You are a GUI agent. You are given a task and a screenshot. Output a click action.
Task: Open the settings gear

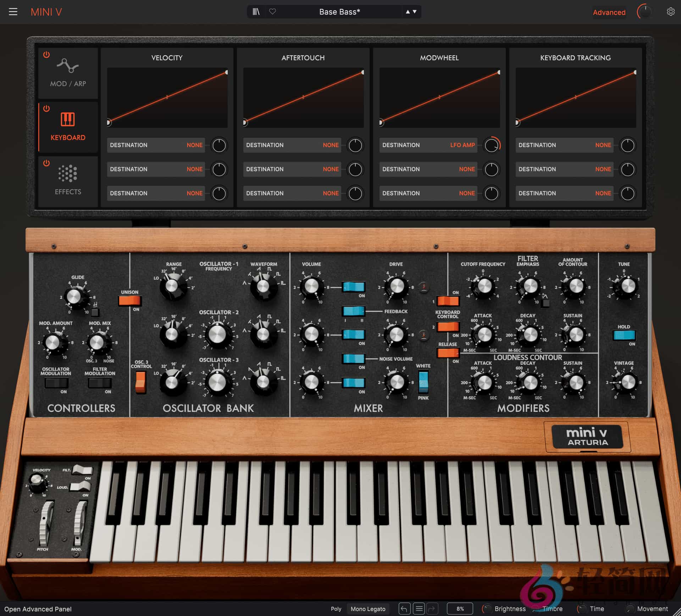(x=671, y=12)
